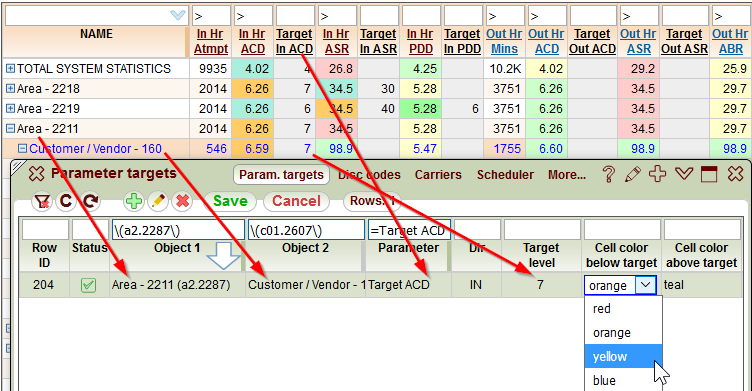Sort by In Hr Atmpt column
This screenshot has width=752, height=391.
tap(211, 41)
